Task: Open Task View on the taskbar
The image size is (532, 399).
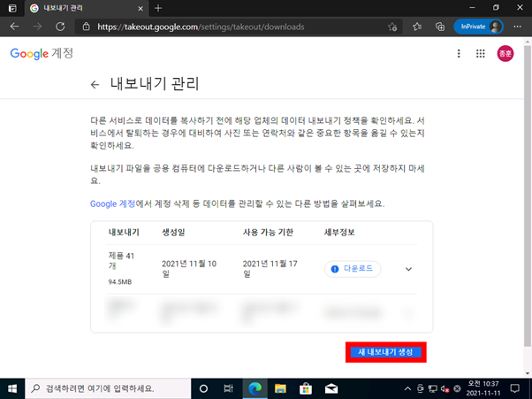Action: (229, 388)
